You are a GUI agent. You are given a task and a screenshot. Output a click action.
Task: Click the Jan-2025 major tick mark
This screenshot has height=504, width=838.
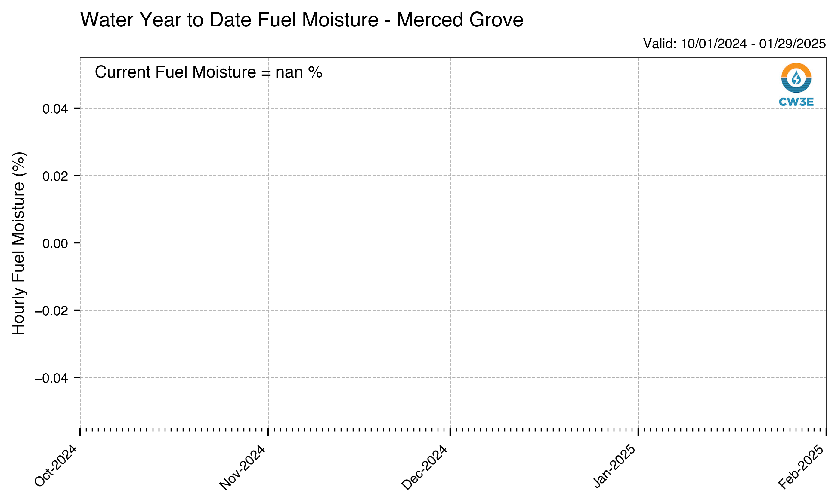tap(638, 432)
